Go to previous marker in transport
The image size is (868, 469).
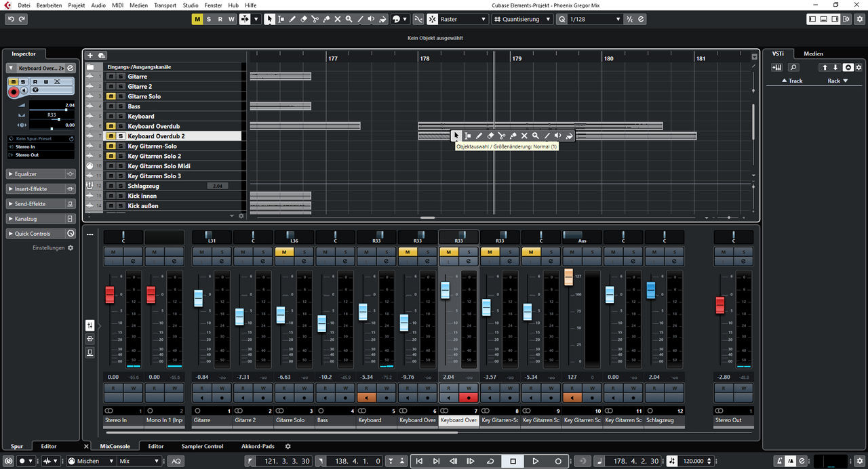point(419,461)
